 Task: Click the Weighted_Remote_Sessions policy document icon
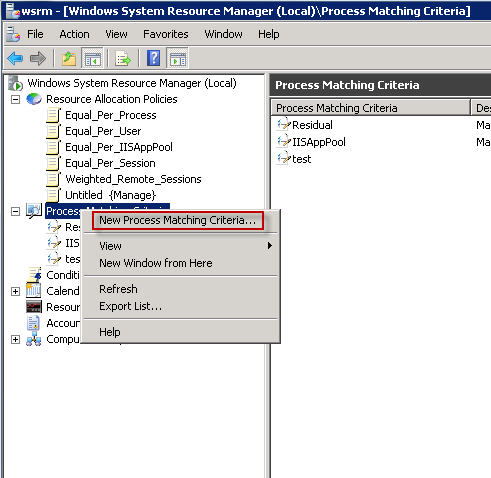tap(53, 179)
